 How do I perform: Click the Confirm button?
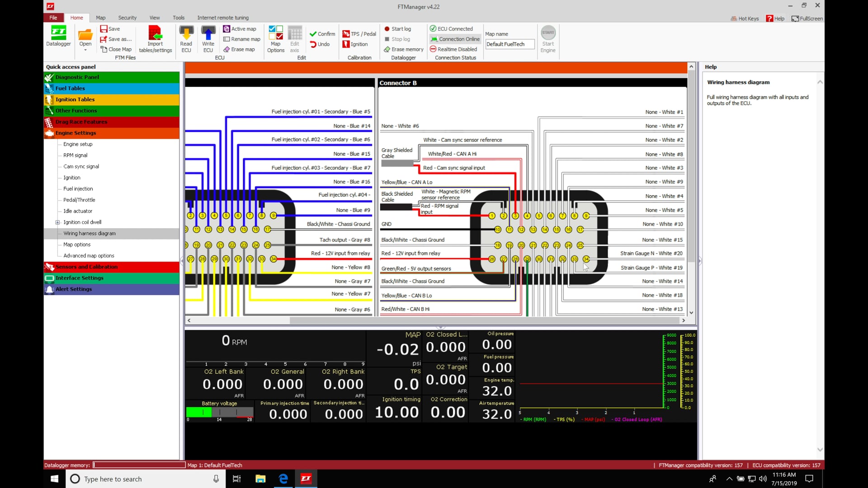[322, 33]
